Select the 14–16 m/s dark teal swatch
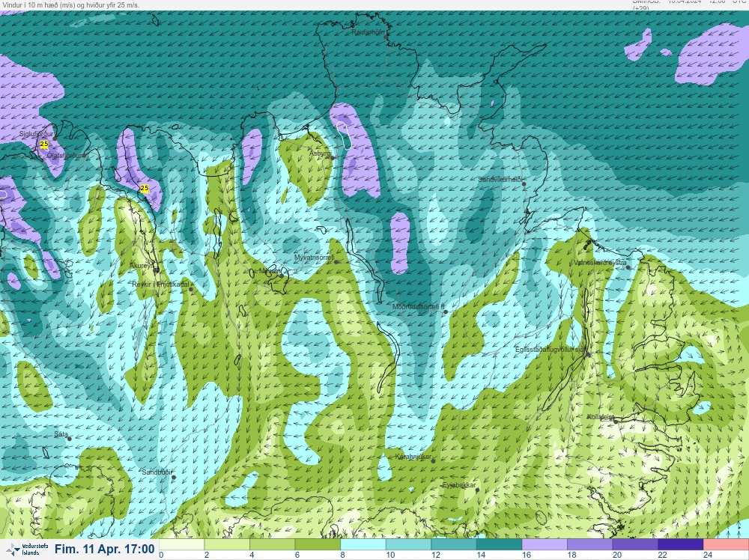The width and height of the screenshot is (749, 560). tap(499, 544)
